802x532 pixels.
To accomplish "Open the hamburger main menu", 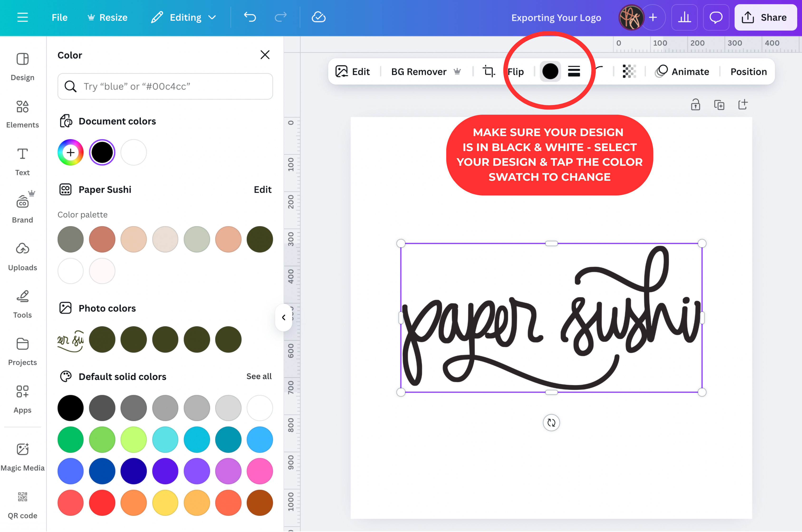I will tap(22, 17).
